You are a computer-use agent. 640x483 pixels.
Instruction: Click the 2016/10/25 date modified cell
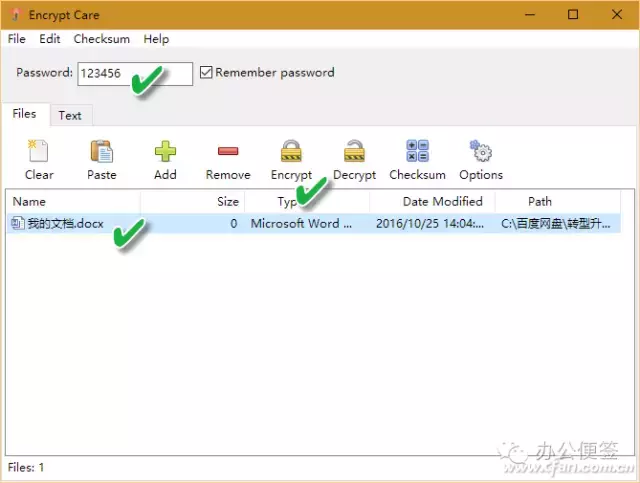pos(430,223)
